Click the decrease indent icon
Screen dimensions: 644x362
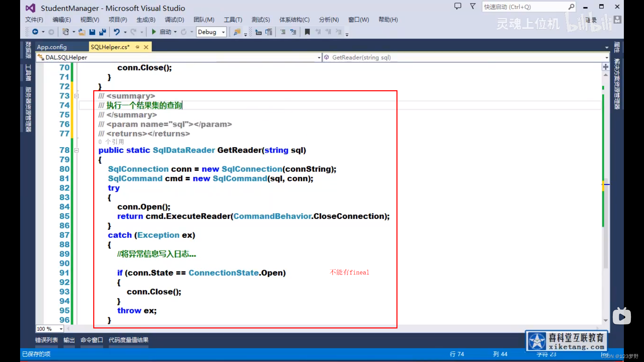pyautogui.click(x=259, y=32)
